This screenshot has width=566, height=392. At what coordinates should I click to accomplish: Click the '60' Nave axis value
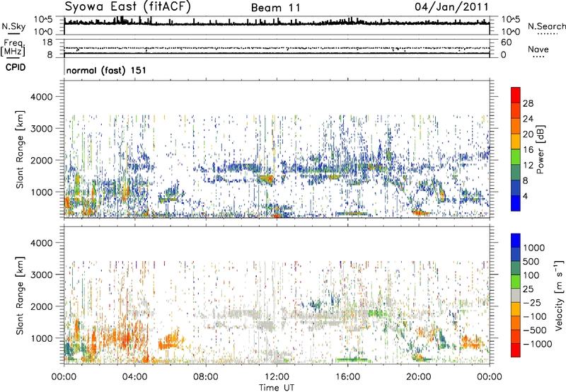click(506, 42)
